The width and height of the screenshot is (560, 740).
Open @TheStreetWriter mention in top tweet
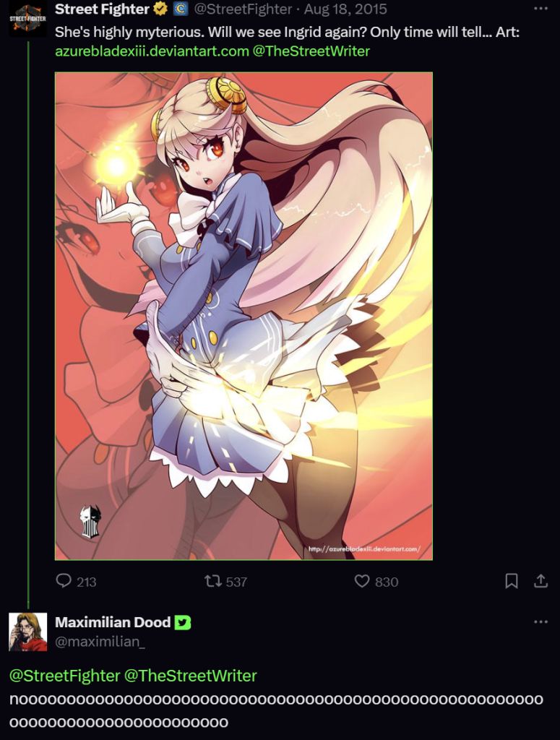point(311,51)
